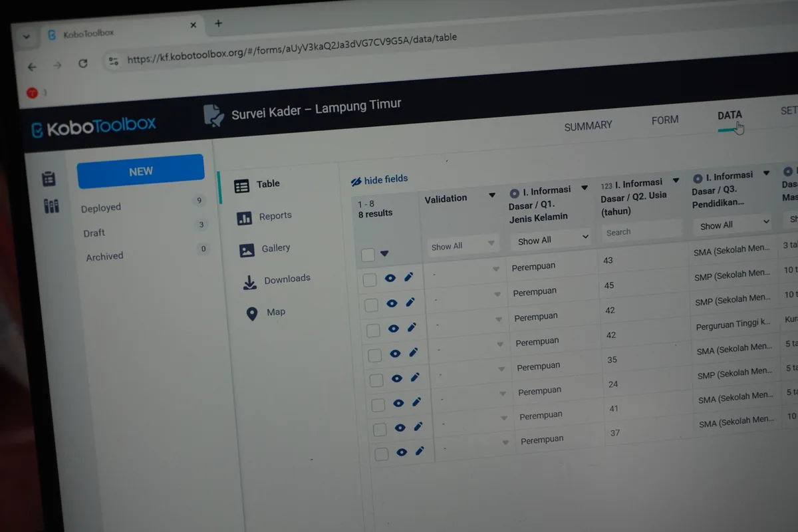This screenshot has height=532, width=798.
Task: View submission in row with age 24
Action: point(398,403)
